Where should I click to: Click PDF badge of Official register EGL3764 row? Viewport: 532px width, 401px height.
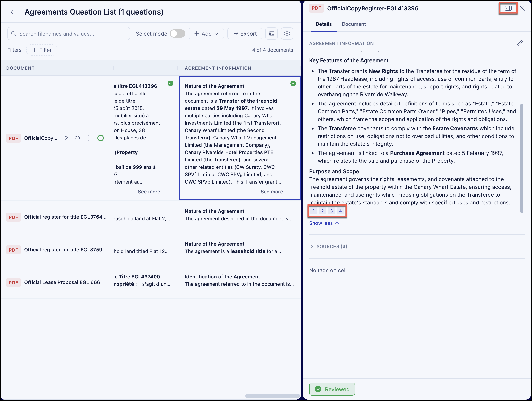click(13, 217)
